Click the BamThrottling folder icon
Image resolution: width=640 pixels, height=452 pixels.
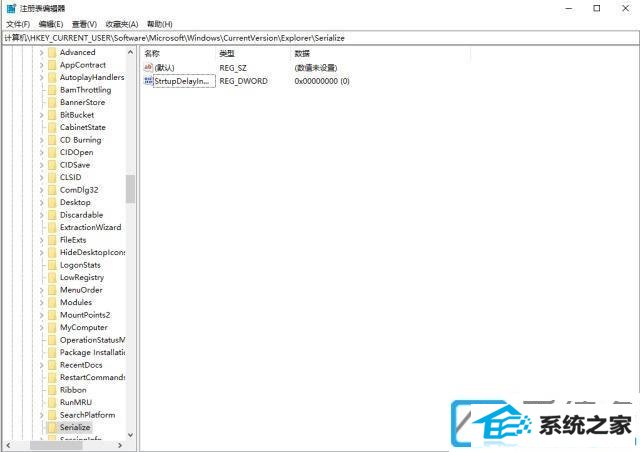point(52,90)
